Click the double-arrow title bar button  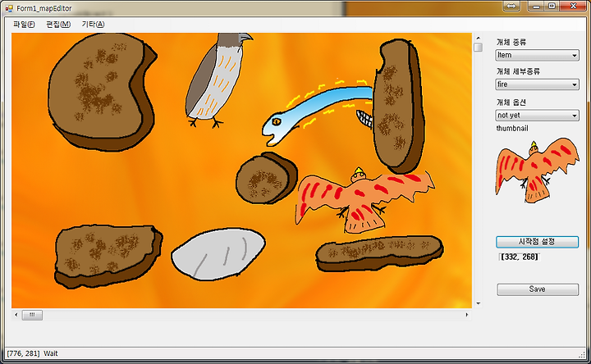click(x=511, y=6)
